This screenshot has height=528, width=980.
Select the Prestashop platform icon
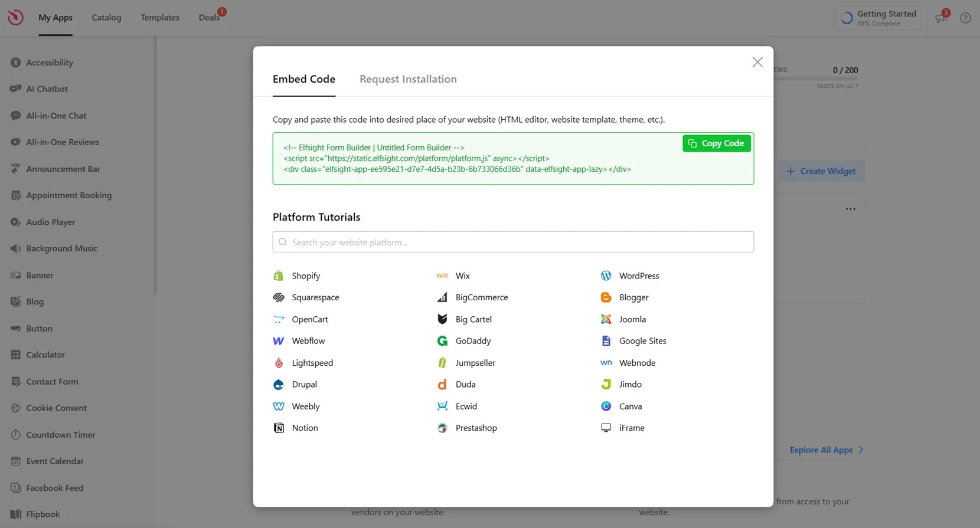[x=442, y=428]
